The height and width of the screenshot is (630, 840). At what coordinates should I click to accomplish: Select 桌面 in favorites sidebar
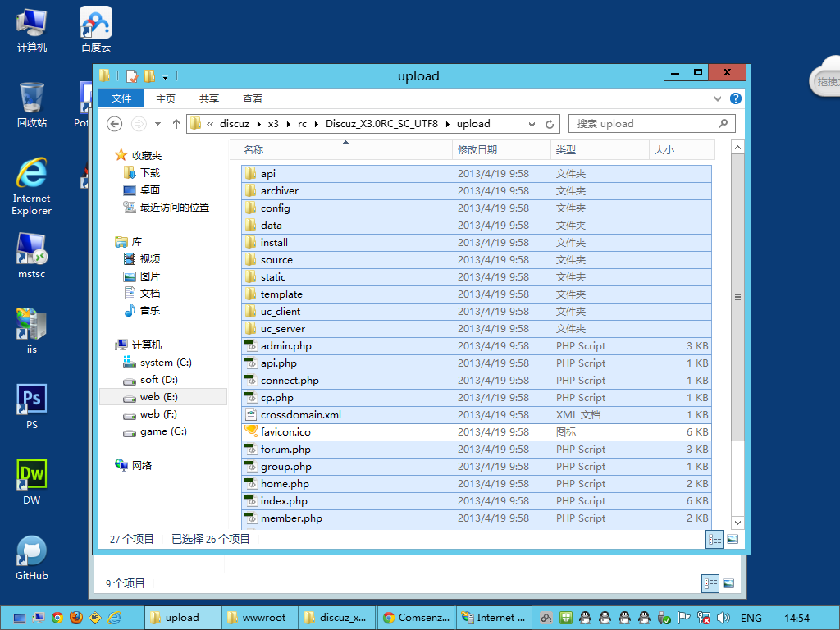click(x=143, y=189)
